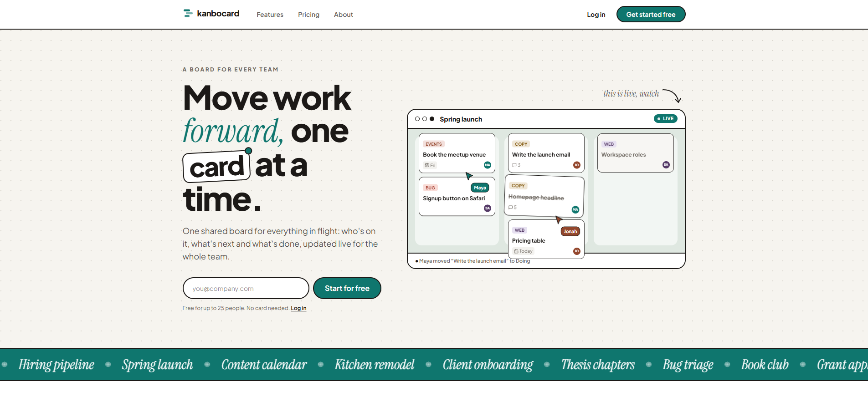The width and height of the screenshot is (868, 417).
Task: Click Today date badge on Pricing table card
Action: (523, 251)
